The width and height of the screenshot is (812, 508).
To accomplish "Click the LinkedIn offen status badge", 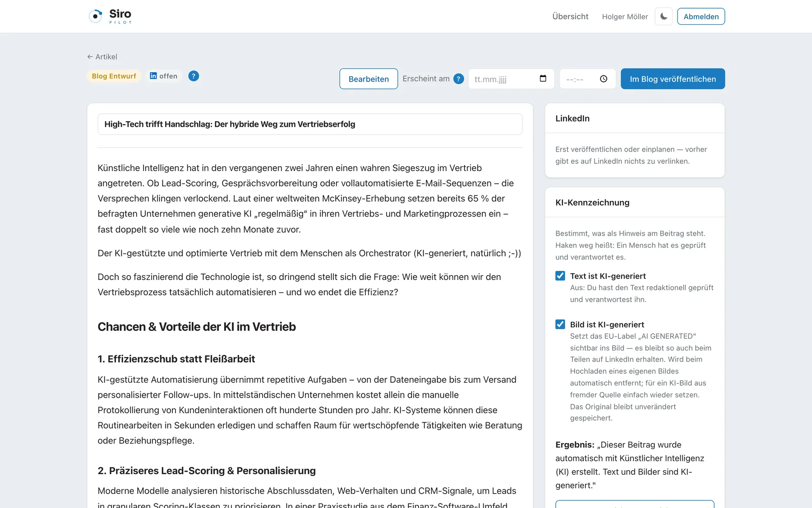I will click(164, 76).
